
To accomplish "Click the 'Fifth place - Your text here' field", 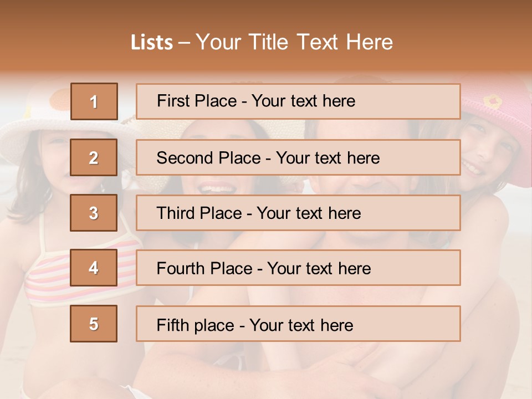I will [x=298, y=324].
